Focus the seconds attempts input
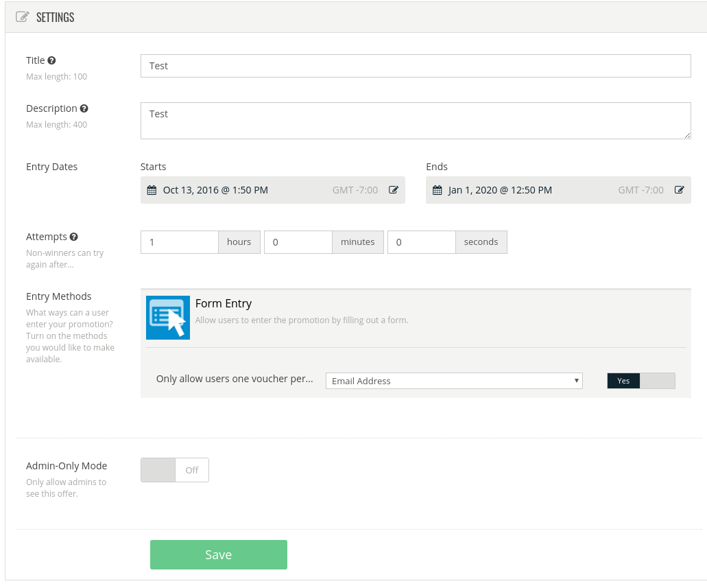Viewport: 707px width, 588px height. click(x=422, y=242)
